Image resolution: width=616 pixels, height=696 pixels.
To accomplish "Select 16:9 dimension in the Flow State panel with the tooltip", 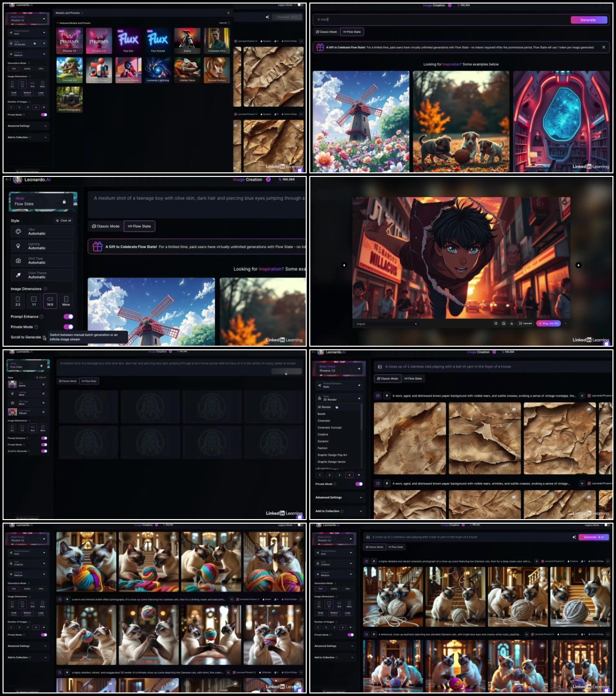I will [50, 301].
